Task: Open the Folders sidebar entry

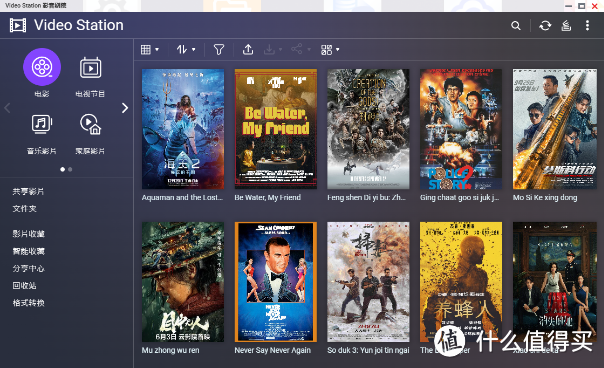Action: pos(24,208)
